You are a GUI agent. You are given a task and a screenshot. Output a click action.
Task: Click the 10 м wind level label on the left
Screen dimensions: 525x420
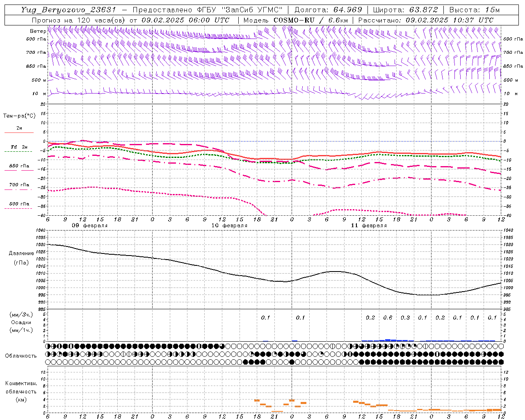click(x=39, y=94)
